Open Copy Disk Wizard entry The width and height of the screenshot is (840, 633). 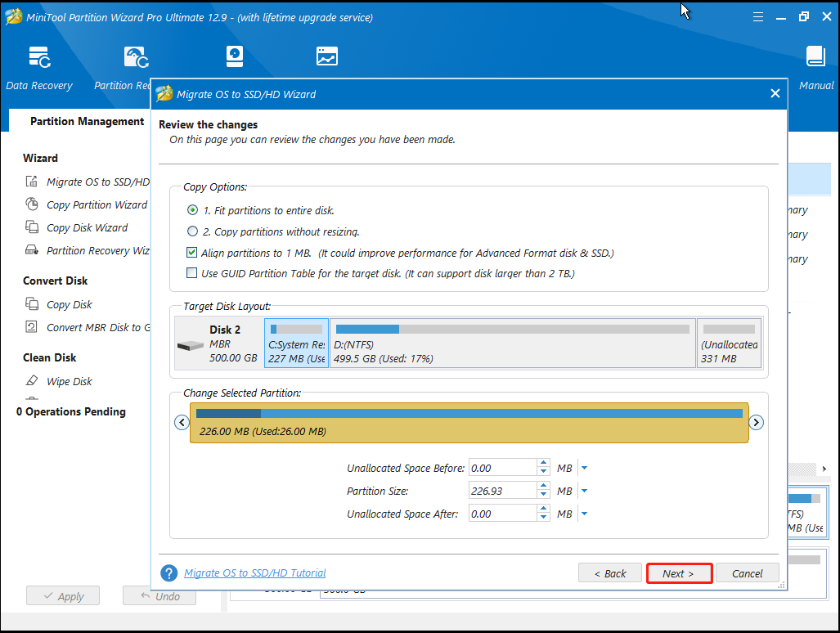click(x=88, y=227)
